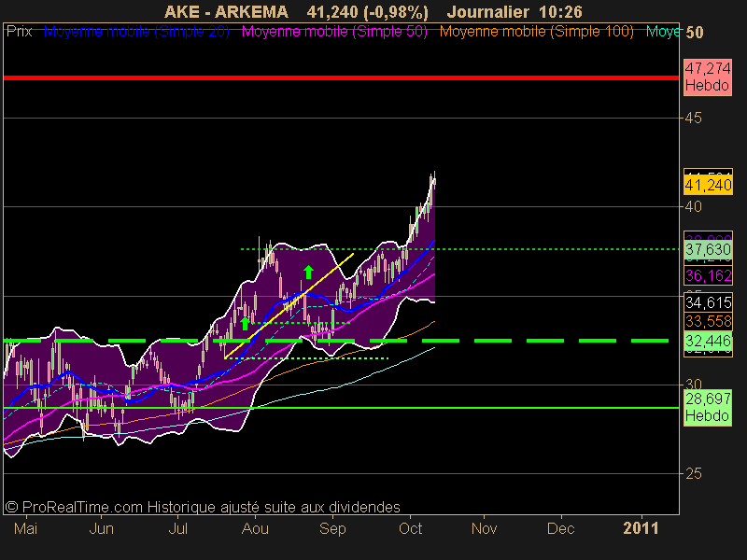
Task: Click the red 47,274 Hebdo price label
Action: pos(708,77)
